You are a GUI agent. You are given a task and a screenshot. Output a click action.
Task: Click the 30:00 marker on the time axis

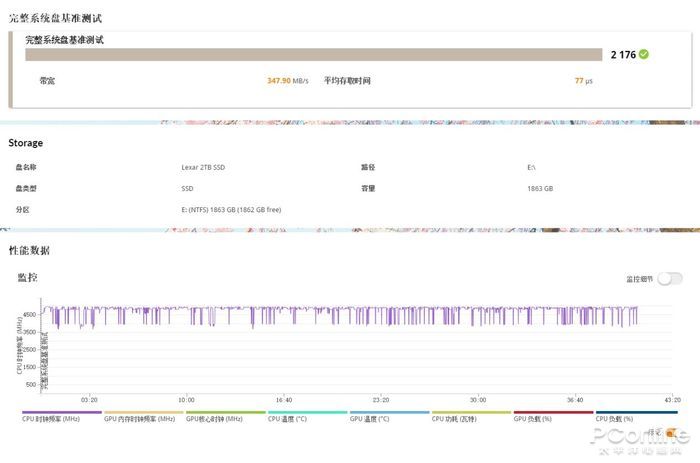point(478,400)
